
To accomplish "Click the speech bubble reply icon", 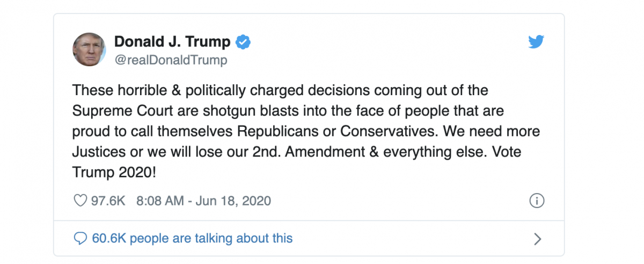I will click(x=80, y=238).
